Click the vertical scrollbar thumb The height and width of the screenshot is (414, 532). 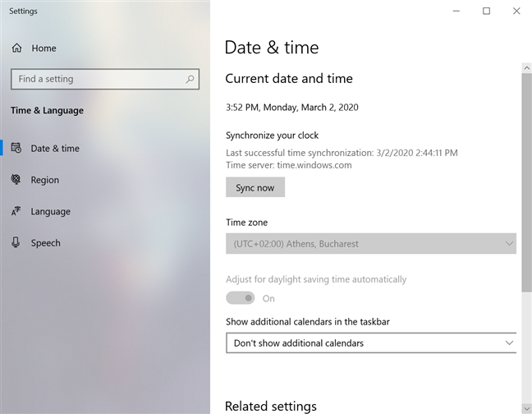[526, 182]
